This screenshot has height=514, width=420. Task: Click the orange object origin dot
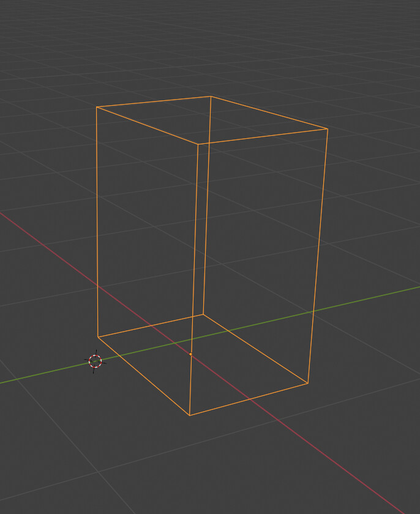click(x=191, y=354)
